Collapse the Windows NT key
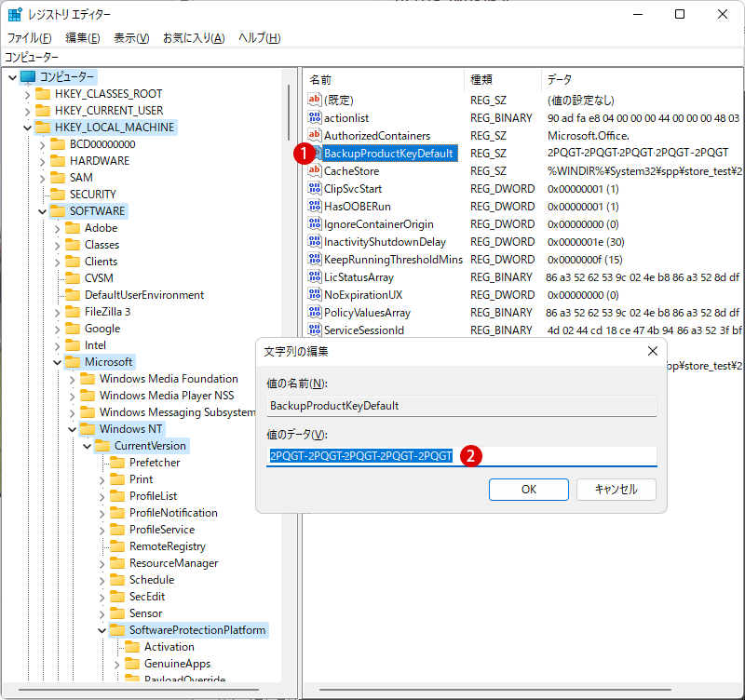745x700 pixels. (73, 429)
